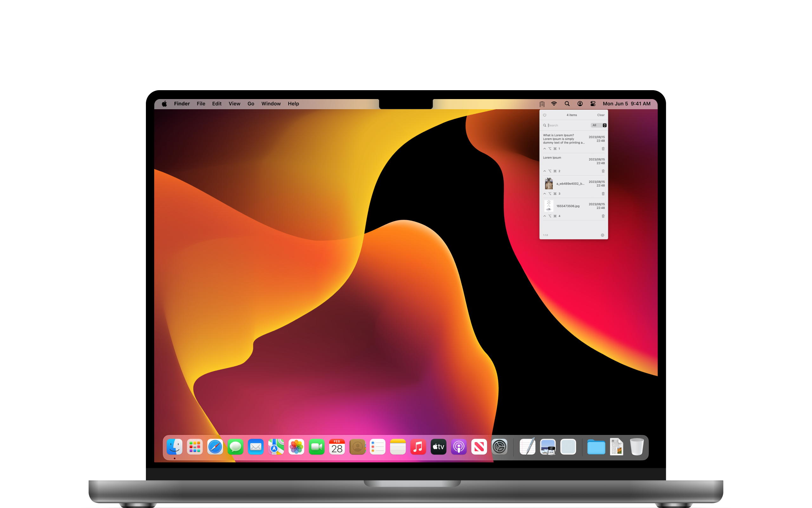Open Notes from the Dock
812x508 pixels.
[398, 447]
